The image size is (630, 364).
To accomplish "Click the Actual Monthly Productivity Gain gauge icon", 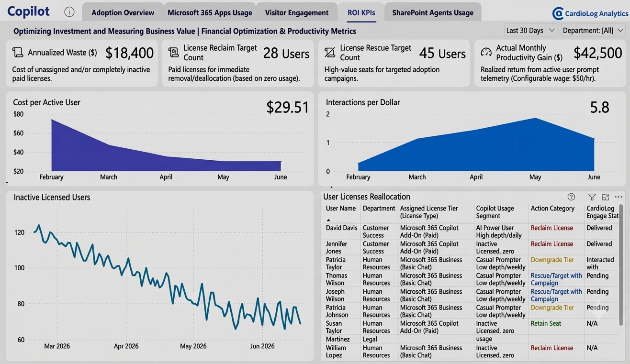I will (x=486, y=53).
